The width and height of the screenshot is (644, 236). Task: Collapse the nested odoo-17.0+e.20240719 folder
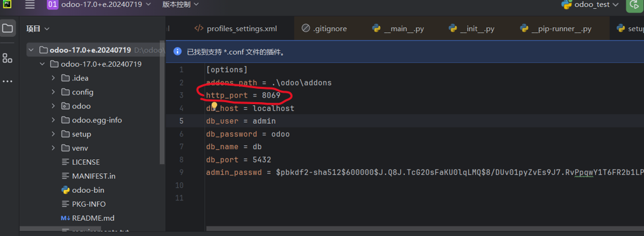tap(43, 64)
